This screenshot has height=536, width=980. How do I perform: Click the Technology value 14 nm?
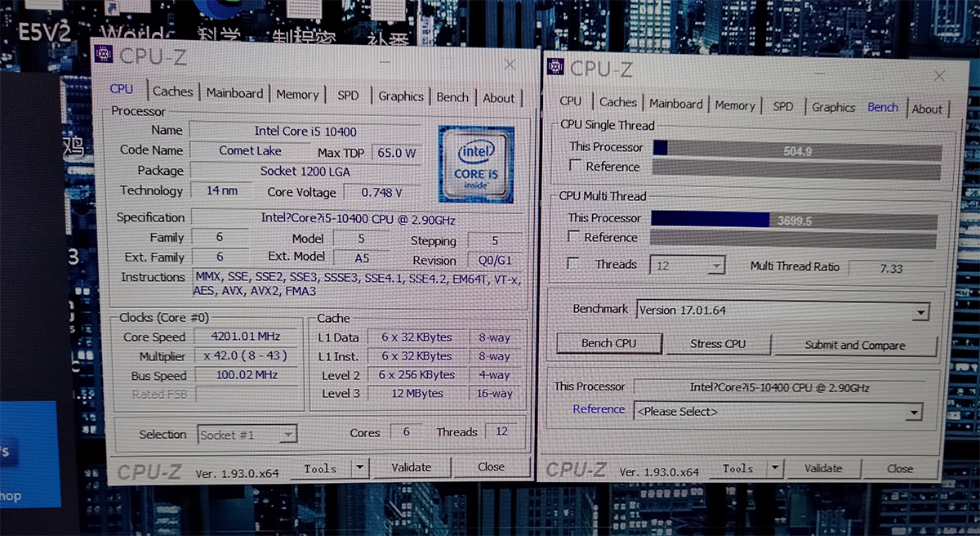pyautogui.click(x=222, y=190)
